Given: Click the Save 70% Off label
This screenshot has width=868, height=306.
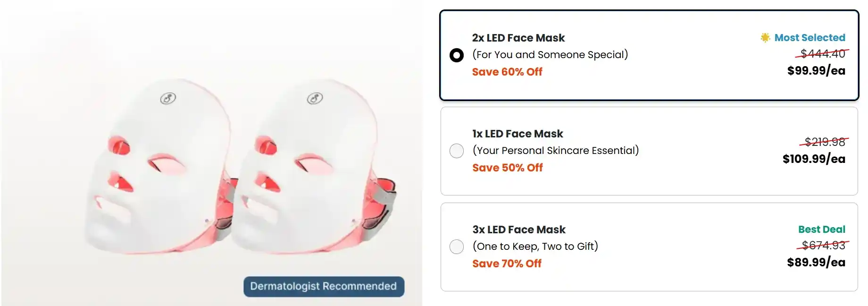Looking at the screenshot, I should (507, 263).
